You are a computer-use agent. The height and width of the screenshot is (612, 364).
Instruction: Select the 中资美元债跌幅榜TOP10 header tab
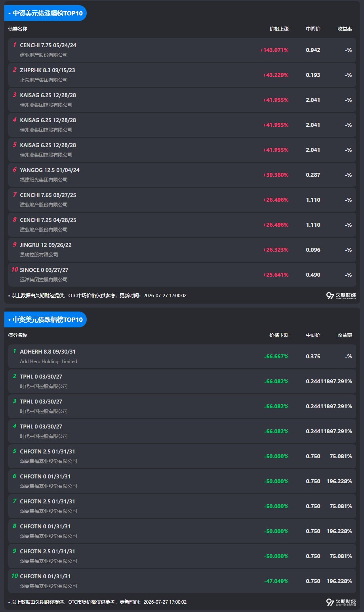coord(46,319)
